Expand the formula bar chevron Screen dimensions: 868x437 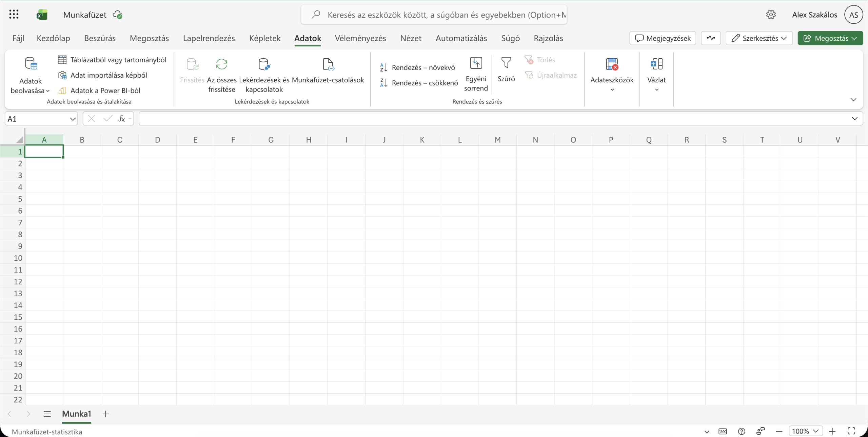[854, 119]
